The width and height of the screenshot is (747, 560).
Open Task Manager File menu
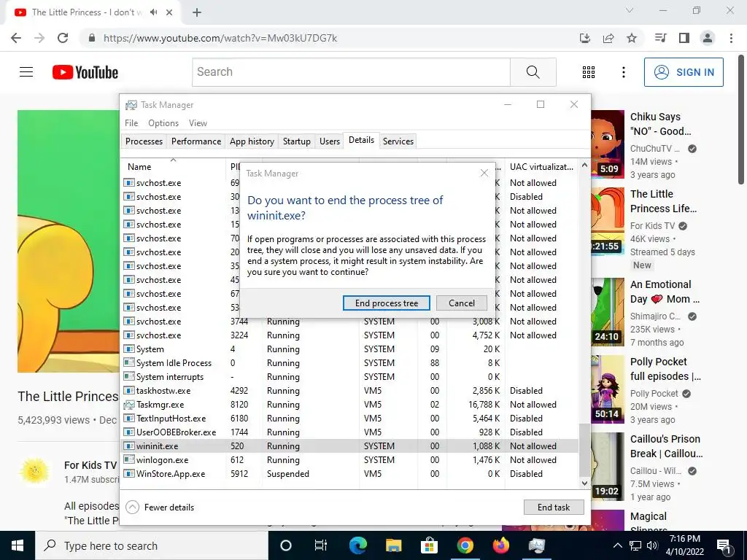coord(131,122)
